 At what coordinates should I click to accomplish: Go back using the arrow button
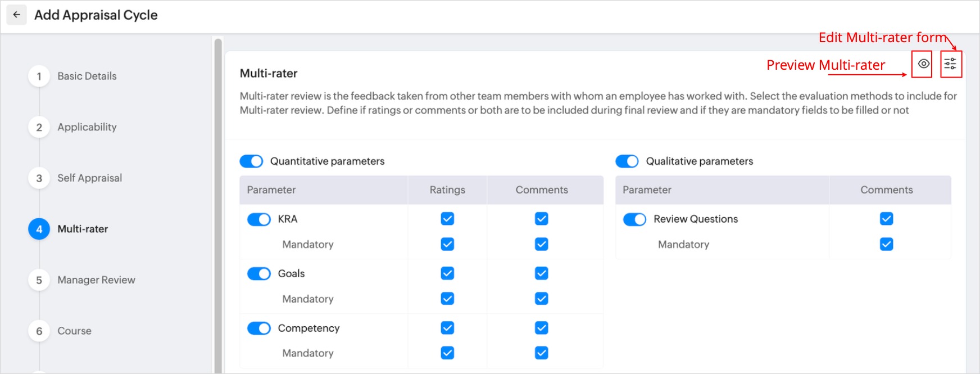click(x=17, y=15)
